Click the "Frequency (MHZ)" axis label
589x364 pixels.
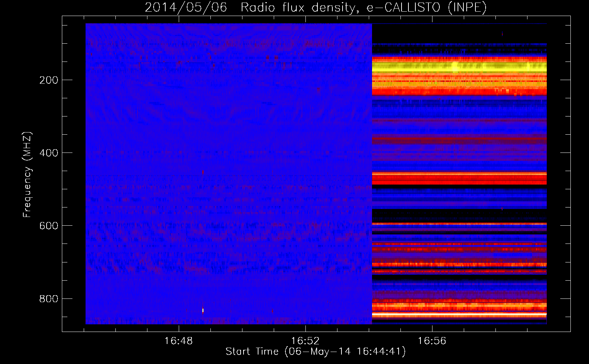(x=27, y=175)
